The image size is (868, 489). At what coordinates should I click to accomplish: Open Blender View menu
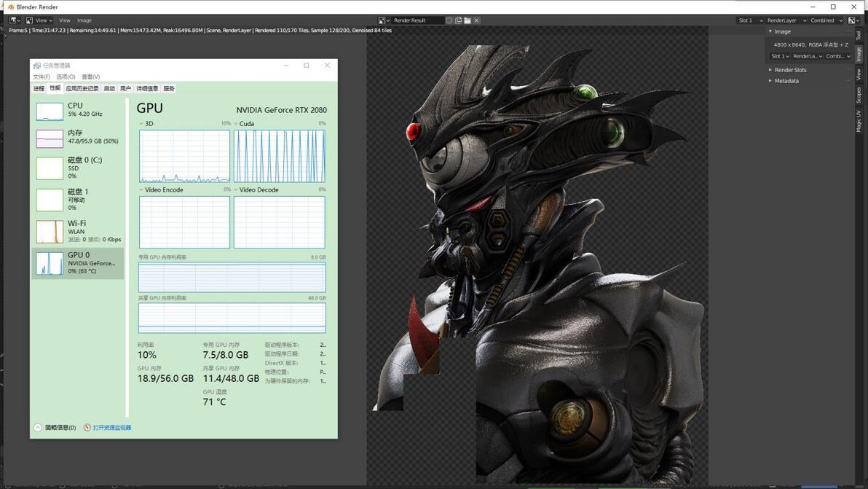65,20
